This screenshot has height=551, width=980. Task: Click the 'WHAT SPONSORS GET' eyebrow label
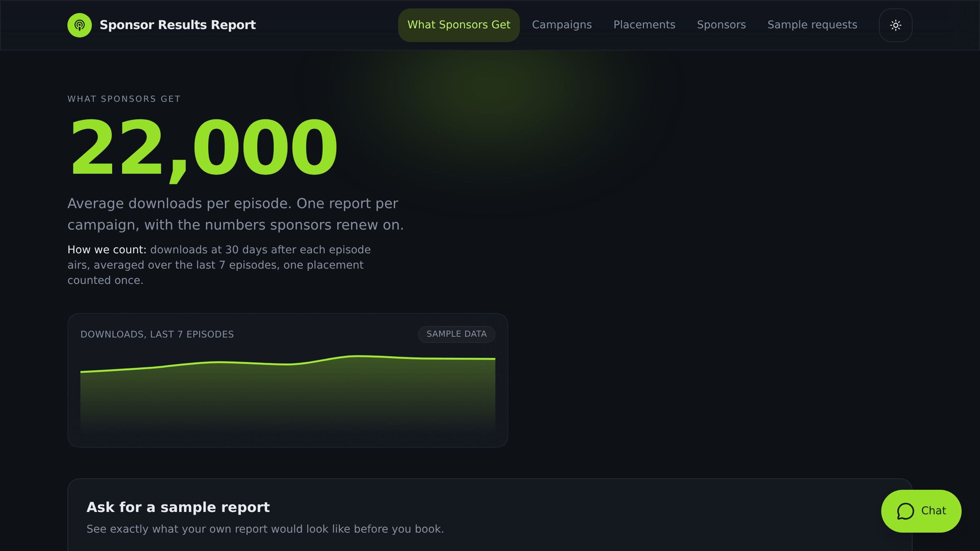pos(124,99)
